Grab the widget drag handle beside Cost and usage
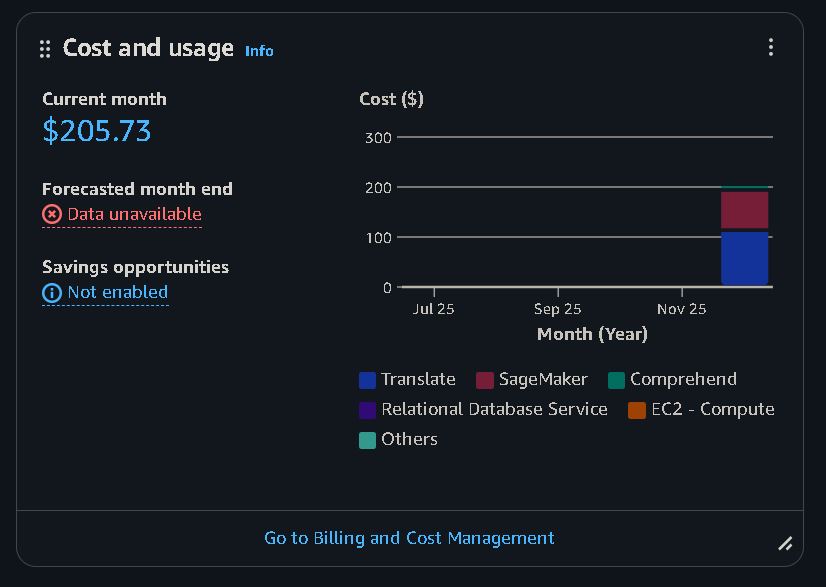Viewport: 826px width, 587px height. click(x=45, y=49)
